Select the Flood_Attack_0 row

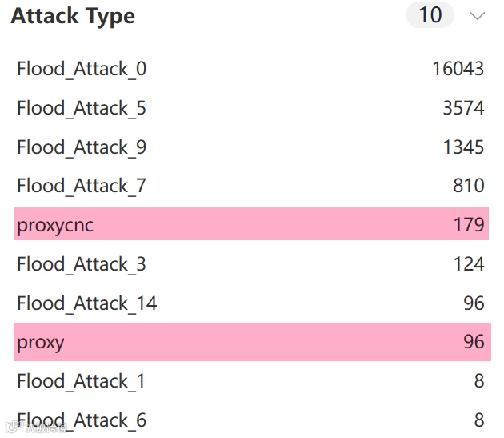(x=251, y=69)
